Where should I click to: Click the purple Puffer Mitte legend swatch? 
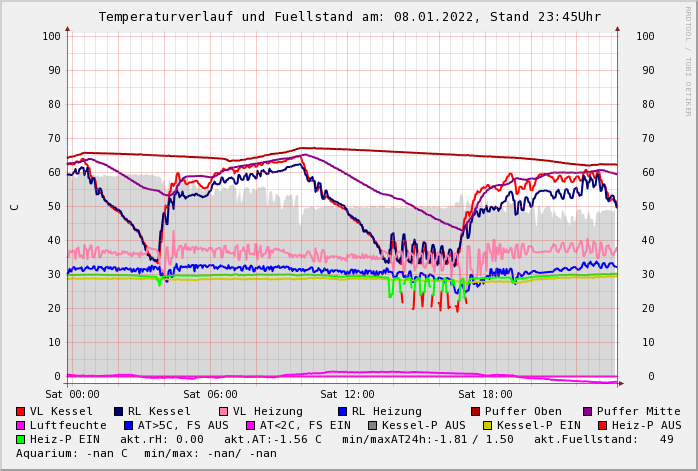(x=587, y=411)
